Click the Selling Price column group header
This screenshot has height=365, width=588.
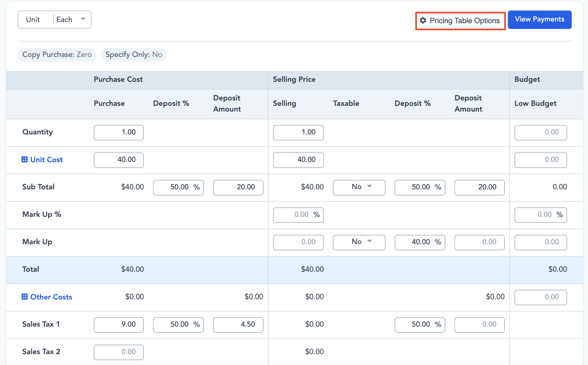point(294,79)
